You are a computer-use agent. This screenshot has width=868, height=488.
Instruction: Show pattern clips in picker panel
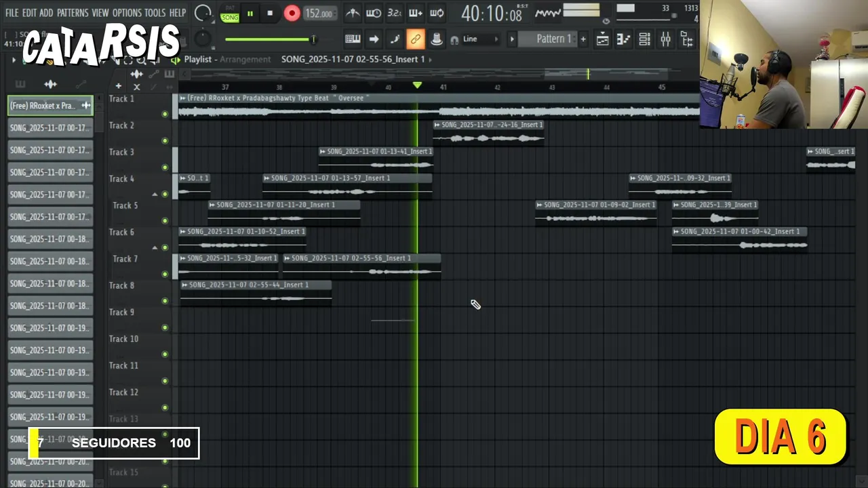(20, 84)
